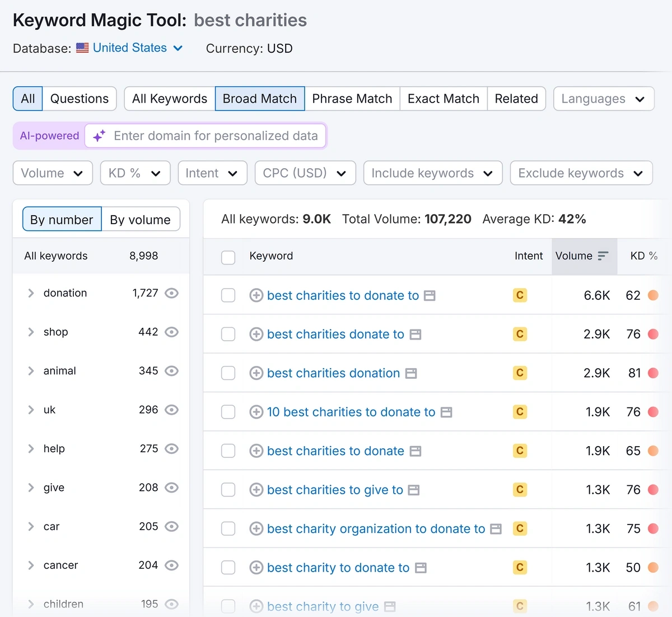Click commercial intent badge for 'best charities to give to'
Screen dimensions: 672x617
tap(520, 490)
